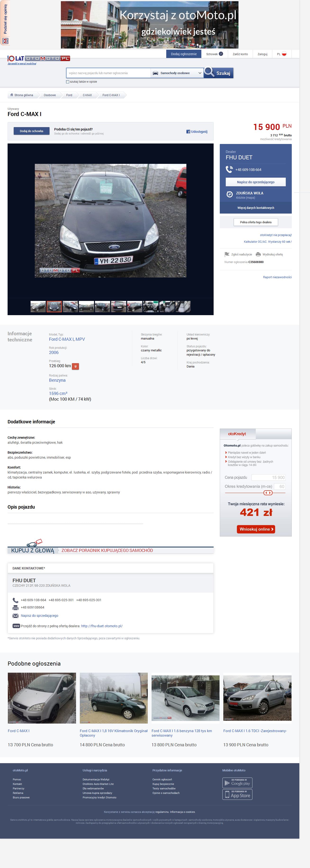Select Załóż konto in the top menu

coord(240,54)
